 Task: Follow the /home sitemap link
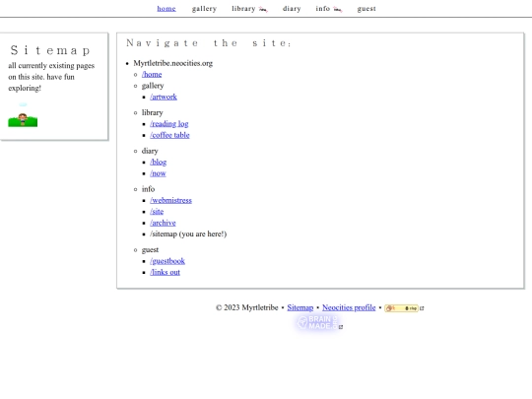152,74
